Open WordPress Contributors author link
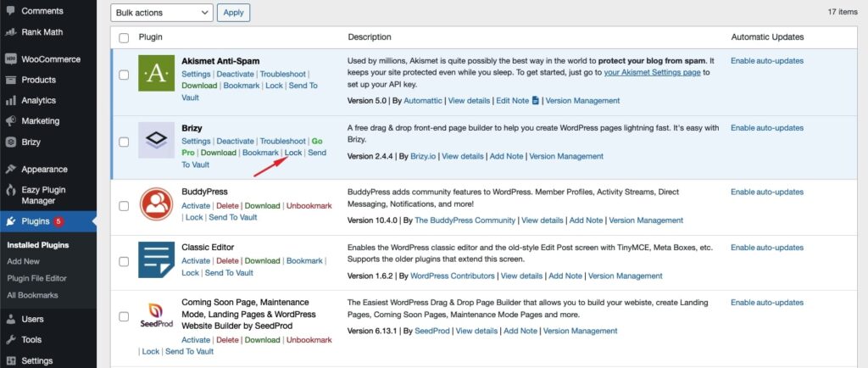This screenshot has height=368, width=868. (453, 276)
